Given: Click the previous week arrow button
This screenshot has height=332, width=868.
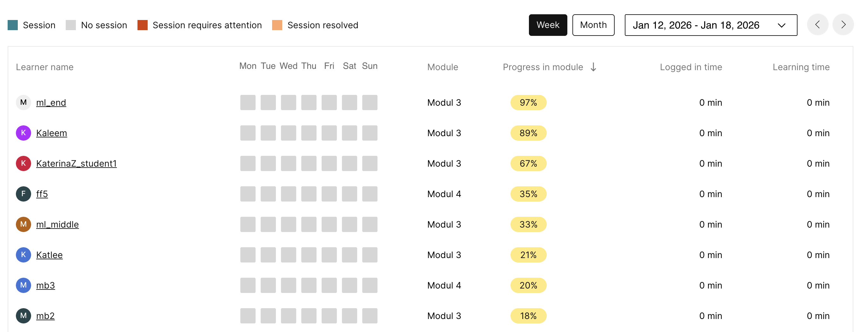Looking at the screenshot, I should 817,24.
